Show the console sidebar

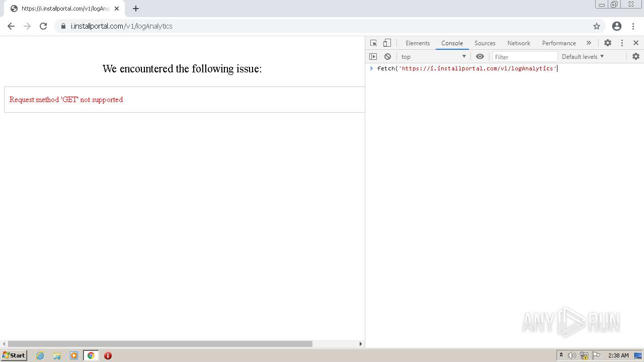tap(373, 57)
